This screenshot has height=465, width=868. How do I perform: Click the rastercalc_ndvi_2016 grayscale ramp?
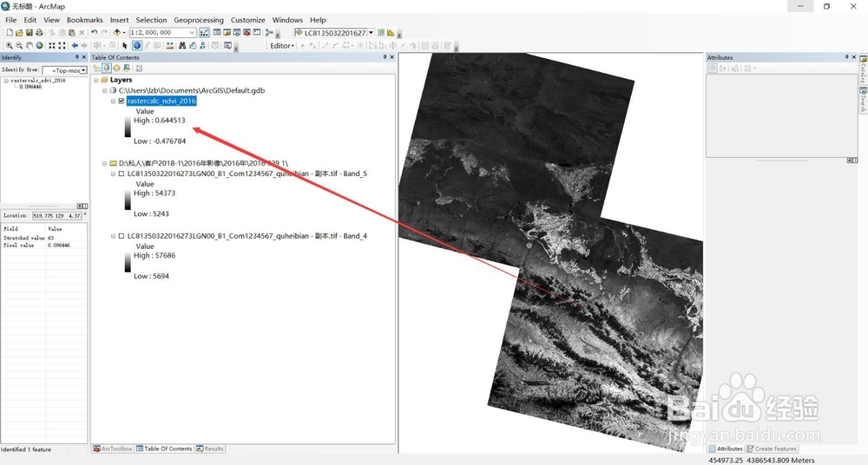pos(128,127)
